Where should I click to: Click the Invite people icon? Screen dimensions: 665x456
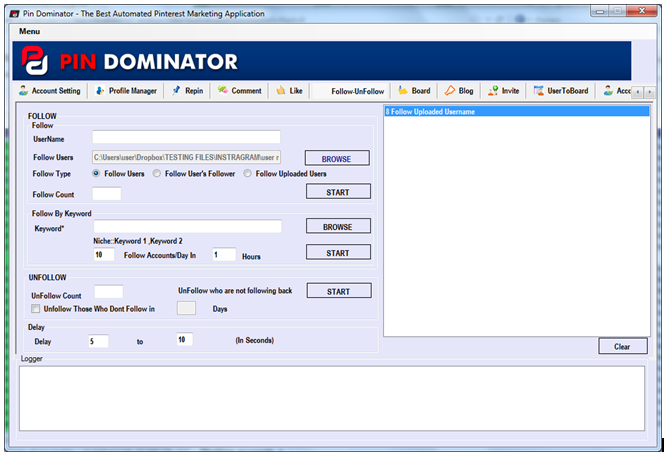[493, 90]
